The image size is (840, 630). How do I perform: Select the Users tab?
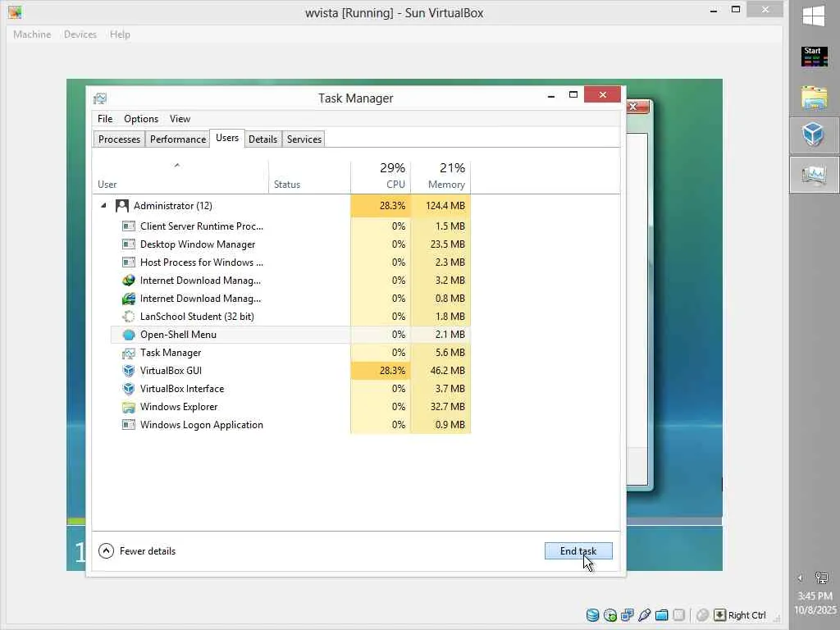click(x=227, y=138)
